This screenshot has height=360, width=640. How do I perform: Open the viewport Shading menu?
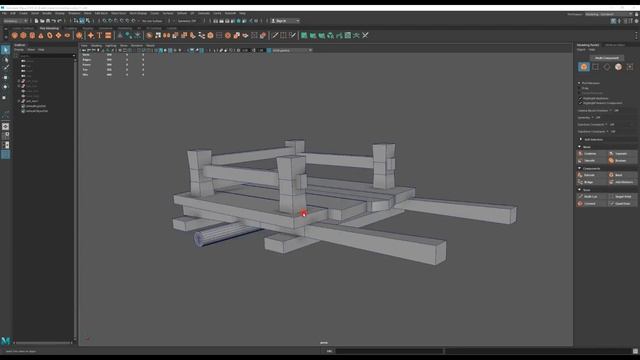96,46
